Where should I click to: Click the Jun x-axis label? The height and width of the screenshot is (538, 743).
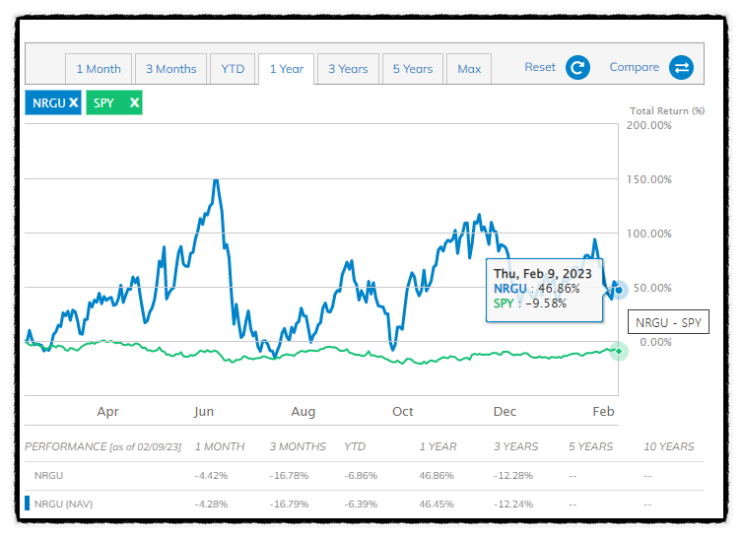pos(204,411)
